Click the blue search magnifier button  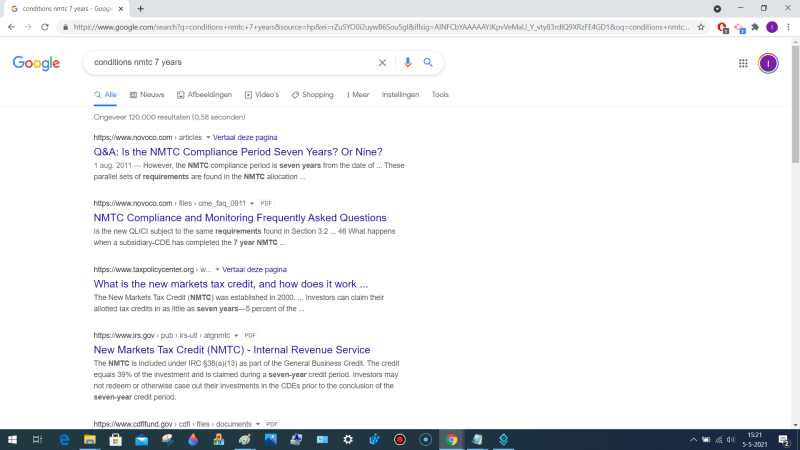coord(428,62)
